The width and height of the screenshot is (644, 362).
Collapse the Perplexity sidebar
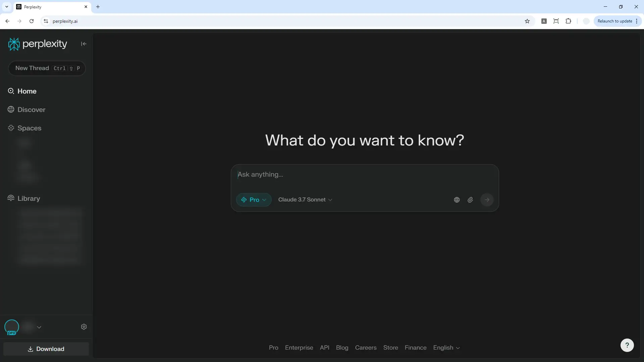click(x=84, y=44)
